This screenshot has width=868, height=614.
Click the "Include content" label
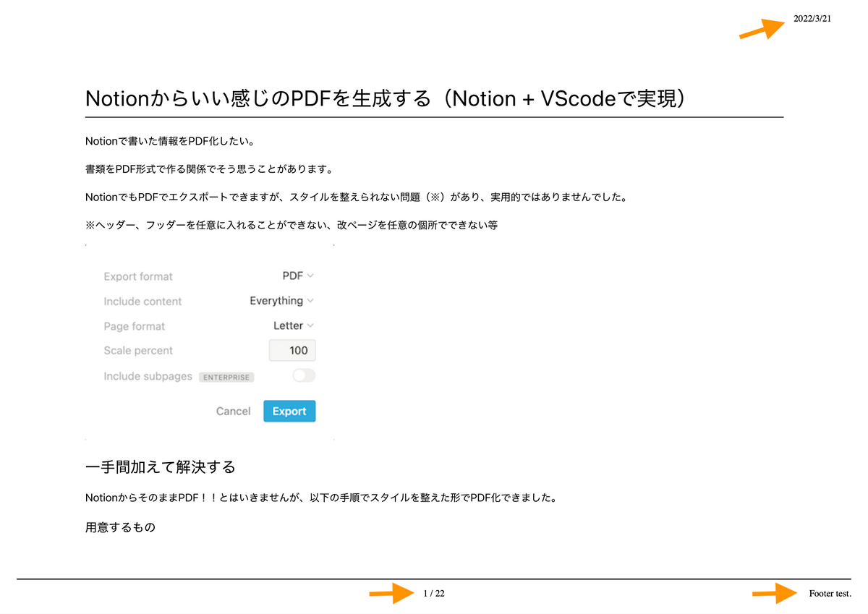142,302
